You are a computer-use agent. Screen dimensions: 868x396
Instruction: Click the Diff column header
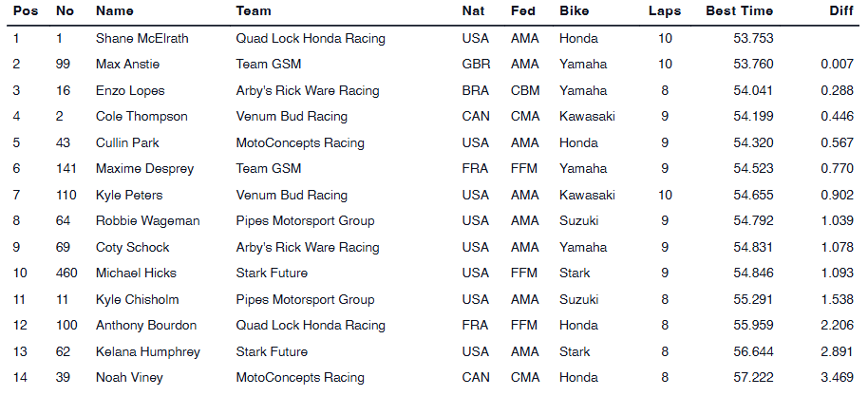(842, 11)
